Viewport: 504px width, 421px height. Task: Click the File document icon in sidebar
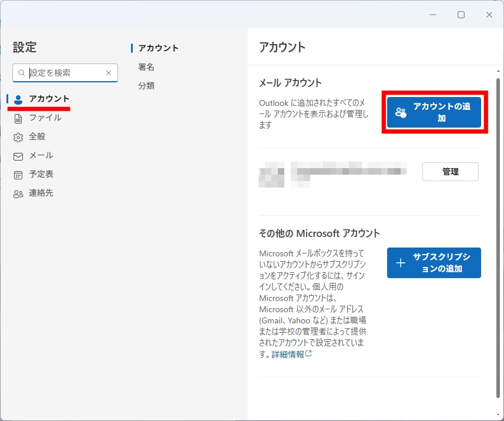tap(18, 118)
